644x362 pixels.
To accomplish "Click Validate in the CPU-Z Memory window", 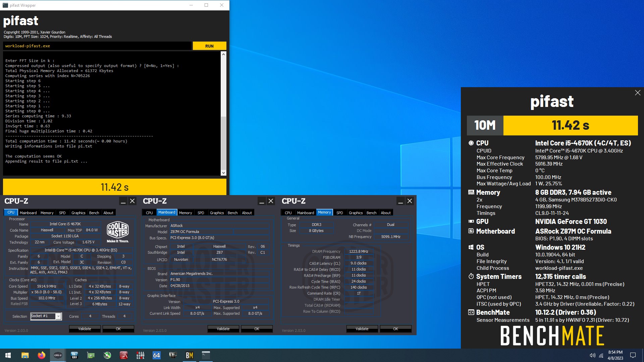I will 362,329.
